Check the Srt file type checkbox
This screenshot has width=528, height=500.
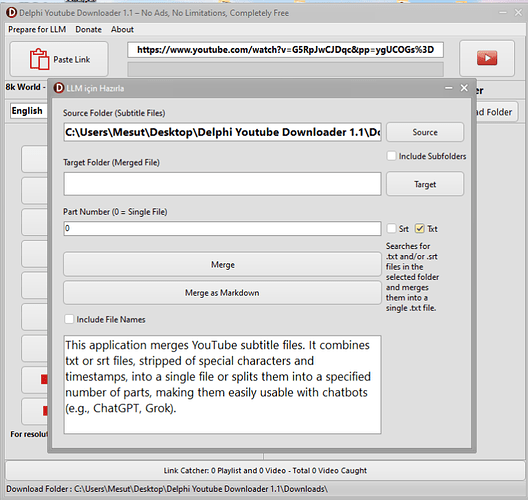[x=391, y=229]
